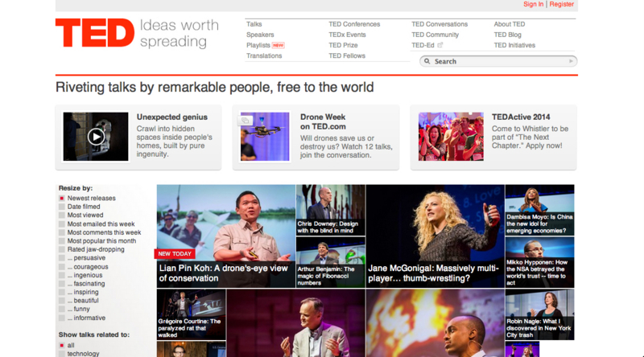Open the Speakers menu item
644x357 pixels.
pos(260,35)
